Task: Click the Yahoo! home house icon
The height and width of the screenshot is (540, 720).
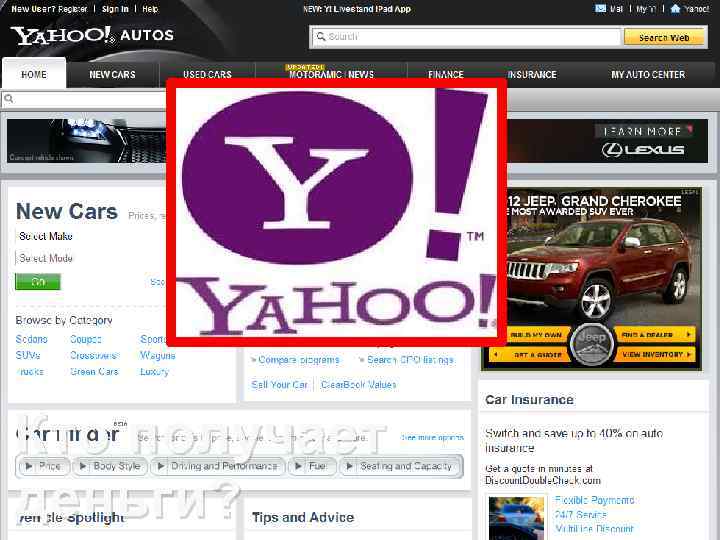Action: (675, 8)
